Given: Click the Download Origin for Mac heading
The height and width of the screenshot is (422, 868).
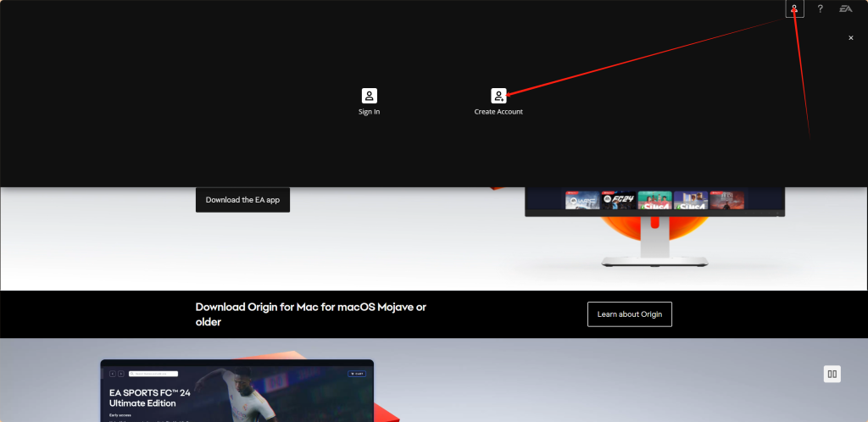Looking at the screenshot, I should click(311, 314).
